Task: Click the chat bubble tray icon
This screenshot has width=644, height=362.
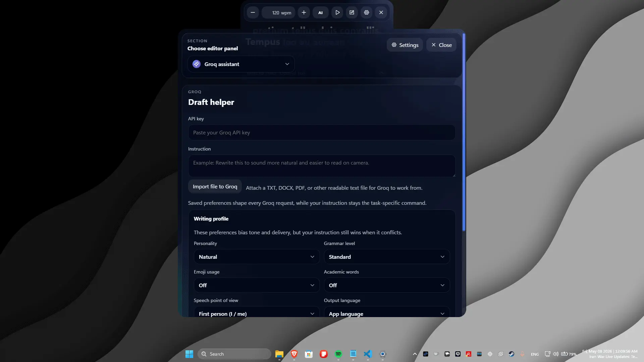Action: tap(458, 354)
